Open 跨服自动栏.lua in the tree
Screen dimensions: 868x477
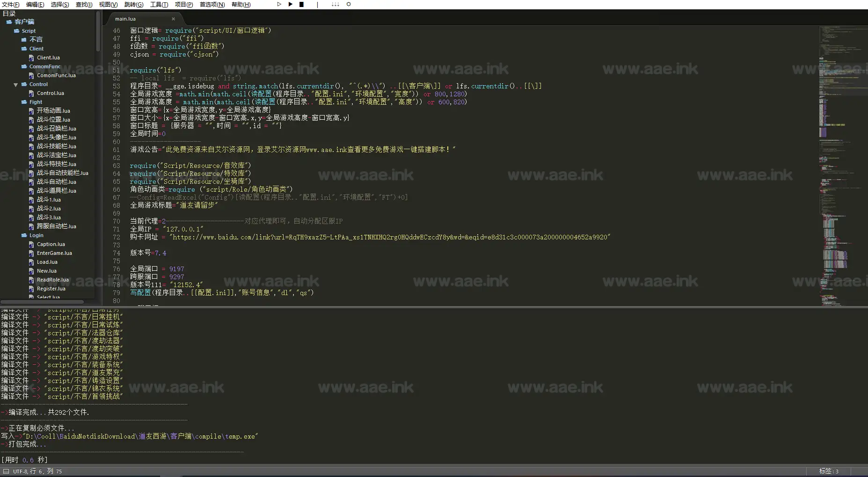click(x=57, y=226)
